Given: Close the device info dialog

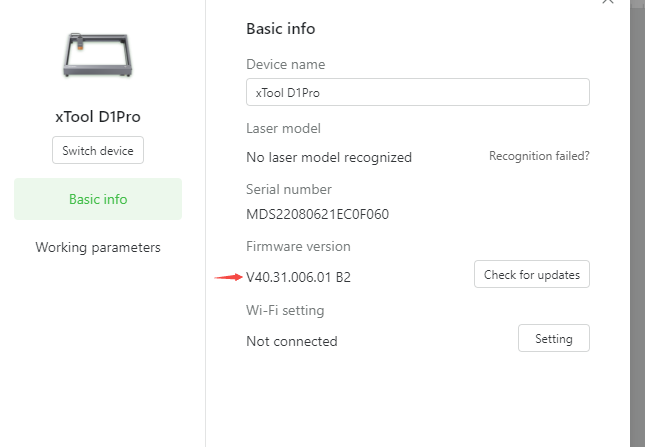Looking at the screenshot, I should 608,2.
